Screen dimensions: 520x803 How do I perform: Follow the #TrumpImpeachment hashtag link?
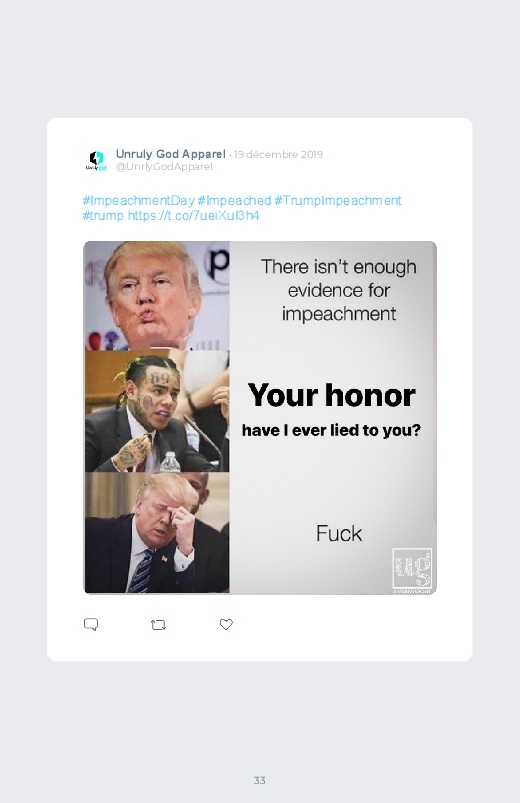(x=338, y=200)
